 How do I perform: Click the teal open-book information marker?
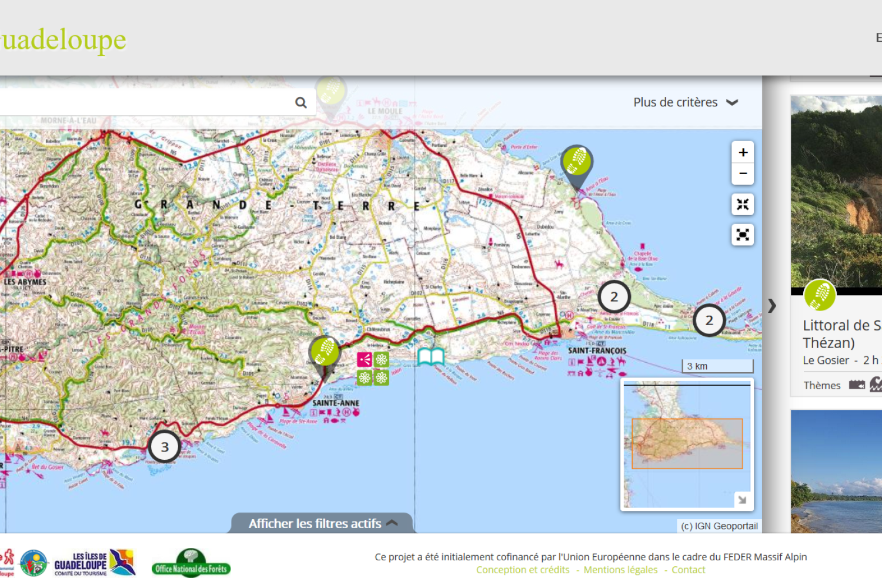coord(431,357)
